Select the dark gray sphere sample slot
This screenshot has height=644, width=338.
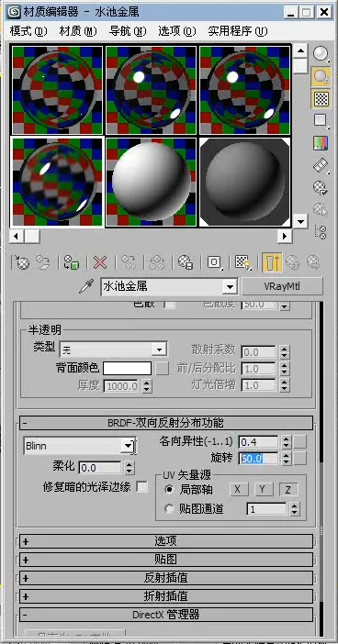(244, 183)
